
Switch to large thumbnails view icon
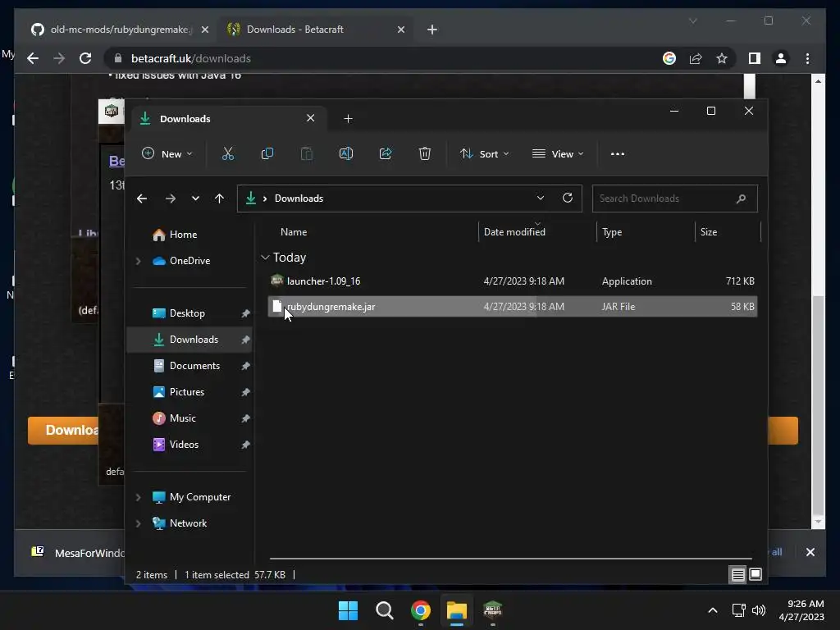(756, 575)
